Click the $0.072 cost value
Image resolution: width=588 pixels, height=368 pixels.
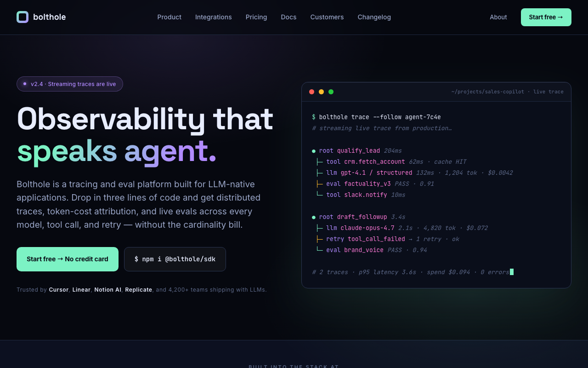(477, 228)
